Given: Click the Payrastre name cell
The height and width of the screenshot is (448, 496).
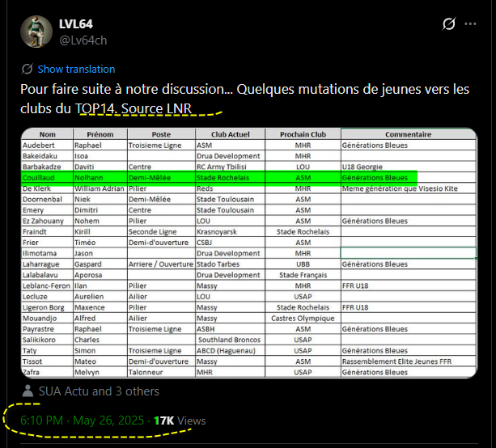Looking at the screenshot, I should [x=48, y=329].
